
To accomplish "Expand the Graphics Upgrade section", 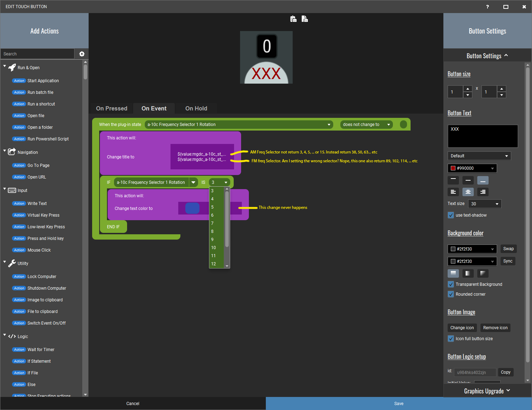I will point(487,391).
